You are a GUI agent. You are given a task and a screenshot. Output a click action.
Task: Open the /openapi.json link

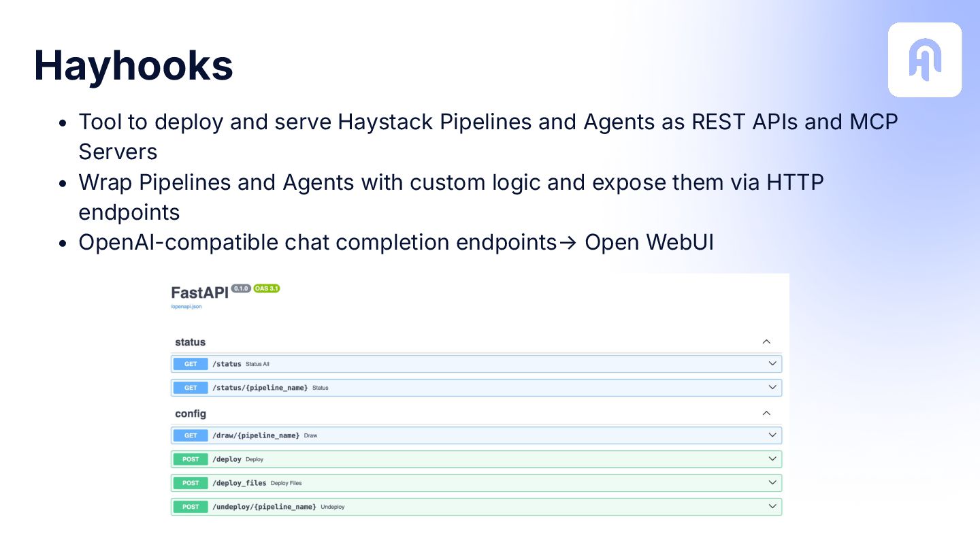click(x=186, y=307)
